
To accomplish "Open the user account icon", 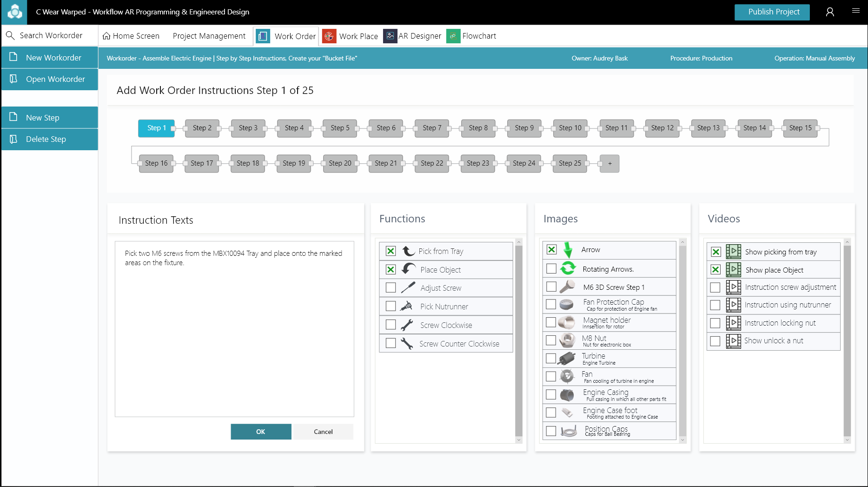I will click(x=830, y=12).
